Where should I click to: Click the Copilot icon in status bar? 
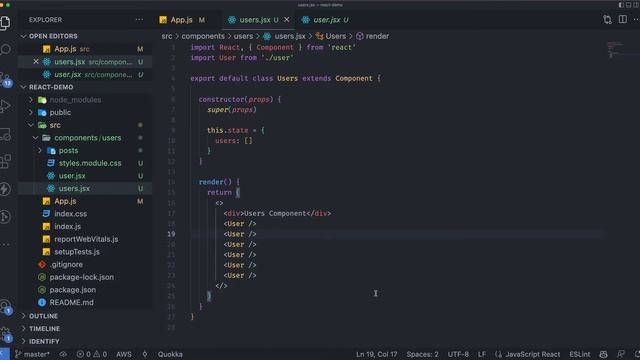coord(603,354)
